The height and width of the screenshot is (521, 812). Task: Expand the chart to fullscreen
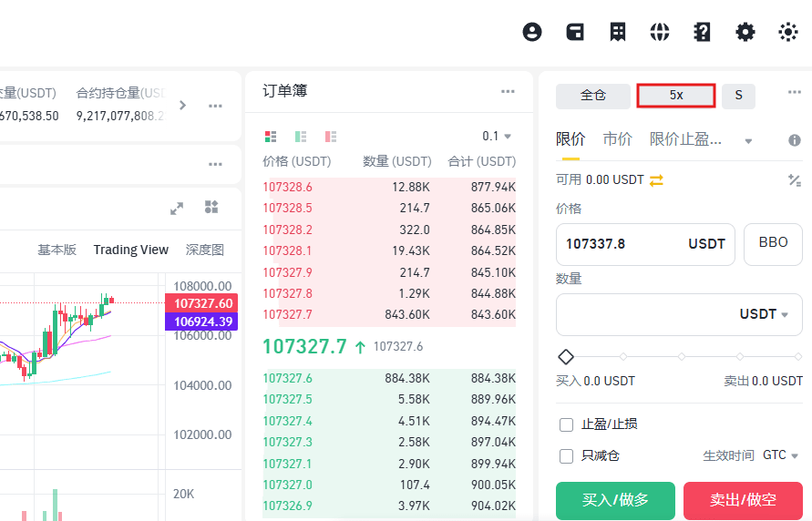click(x=177, y=209)
